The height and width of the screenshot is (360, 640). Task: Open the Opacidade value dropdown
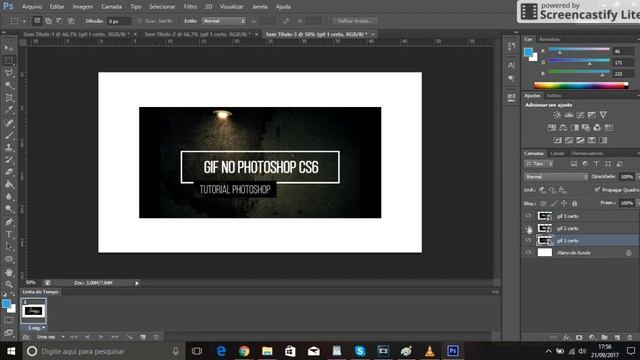pyautogui.click(x=638, y=177)
